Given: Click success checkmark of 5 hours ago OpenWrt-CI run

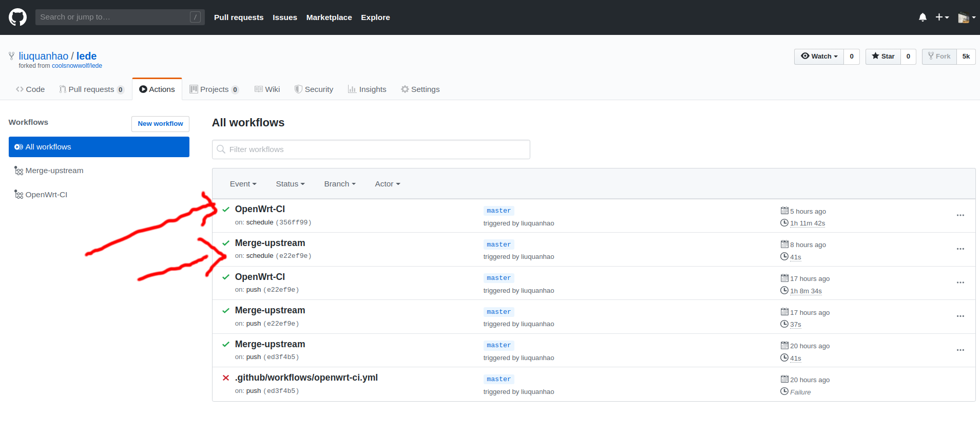Looking at the screenshot, I should (226, 210).
